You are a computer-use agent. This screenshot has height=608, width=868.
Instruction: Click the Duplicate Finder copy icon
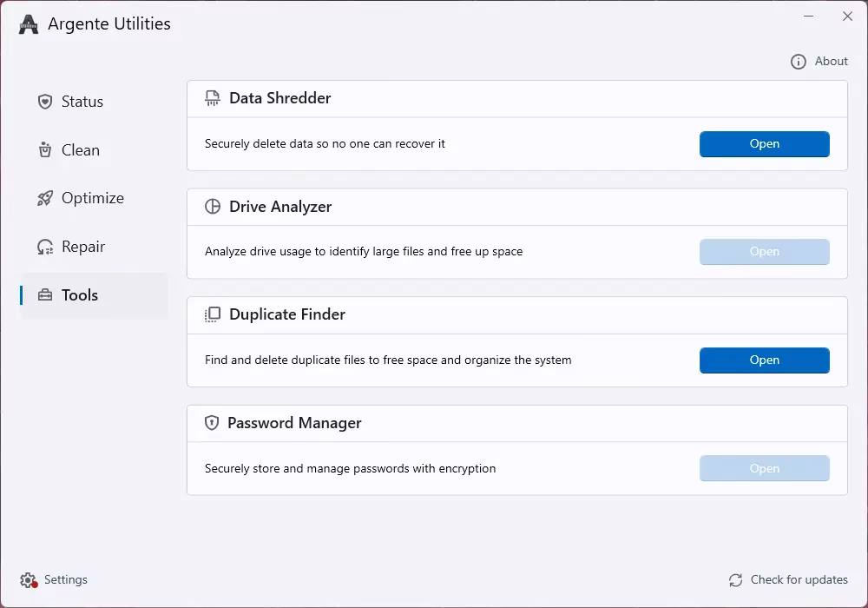[211, 314]
